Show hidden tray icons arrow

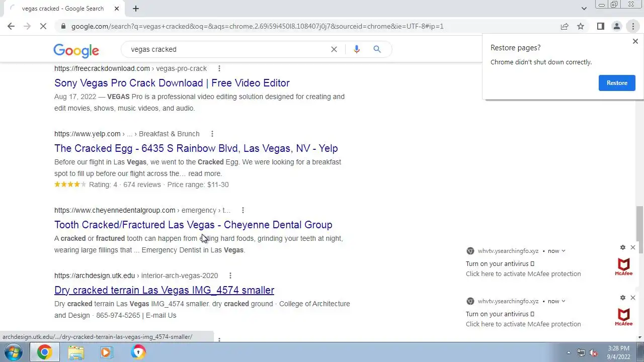point(569,352)
